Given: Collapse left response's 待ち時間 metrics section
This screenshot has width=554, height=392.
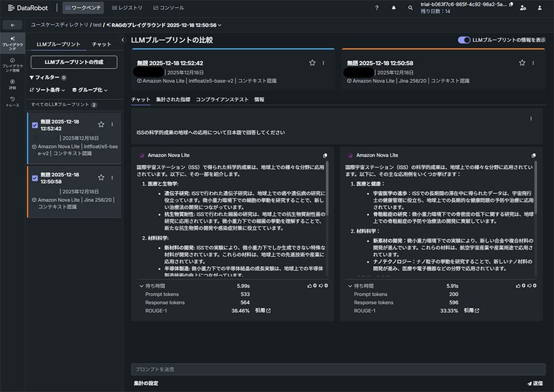Looking at the screenshot, I should tap(140, 286).
